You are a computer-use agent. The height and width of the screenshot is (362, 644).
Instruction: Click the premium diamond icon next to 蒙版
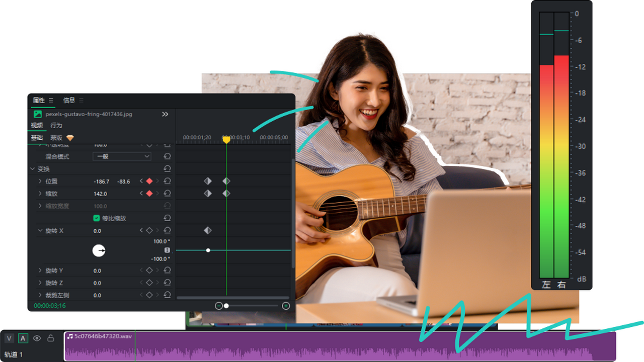69,138
